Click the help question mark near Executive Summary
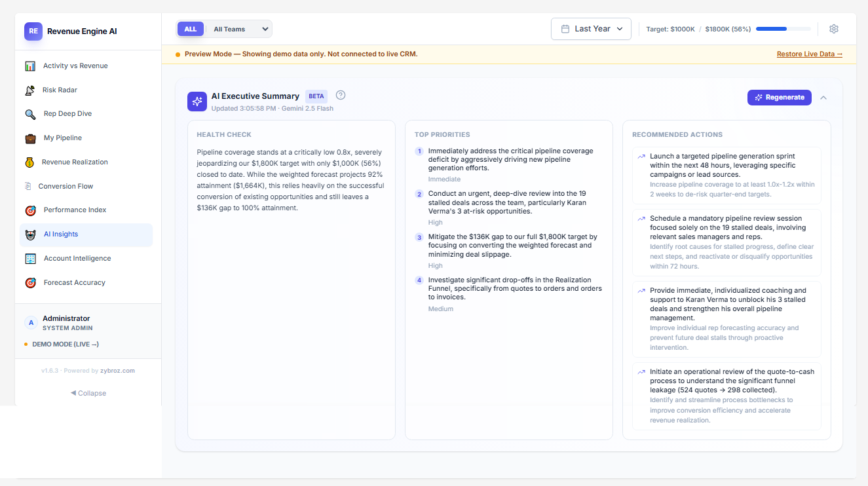 (340, 94)
